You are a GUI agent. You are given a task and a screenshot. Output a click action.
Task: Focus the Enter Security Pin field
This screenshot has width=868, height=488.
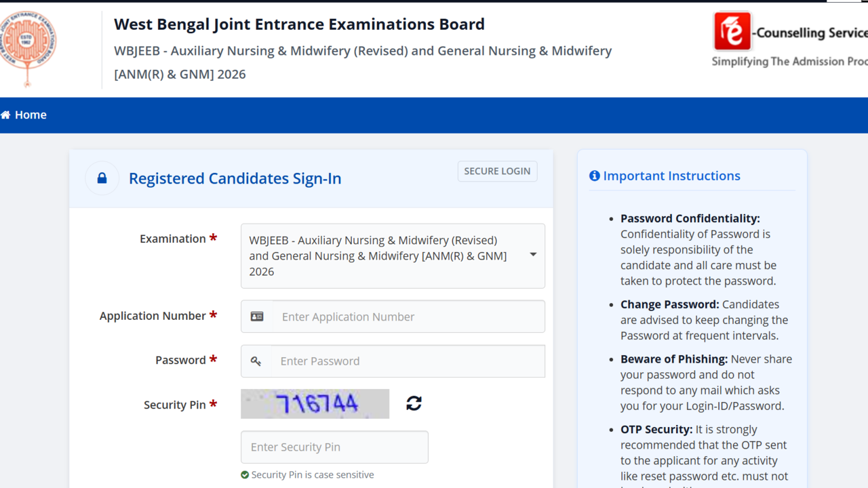[334, 447]
